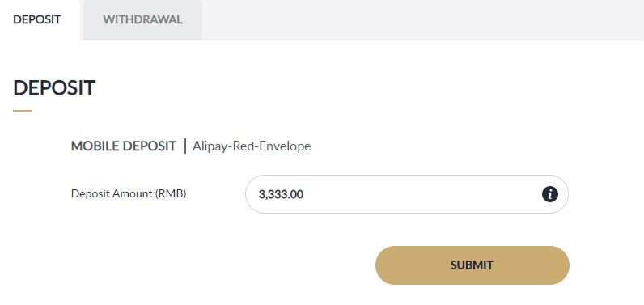The image size is (644, 305).
Task: Submit the deposit with SUBMIT button
Action: pyautogui.click(x=472, y=265)
